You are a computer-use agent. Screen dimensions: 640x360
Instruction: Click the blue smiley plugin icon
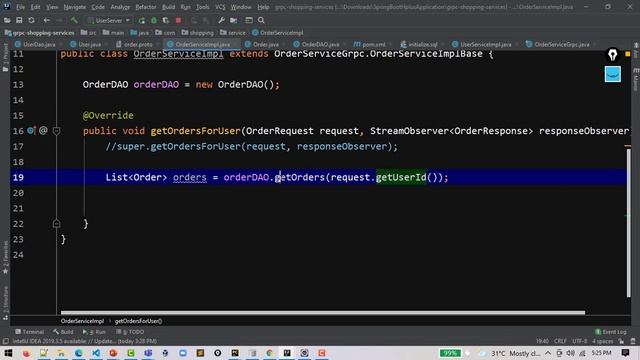coord(612,74)
